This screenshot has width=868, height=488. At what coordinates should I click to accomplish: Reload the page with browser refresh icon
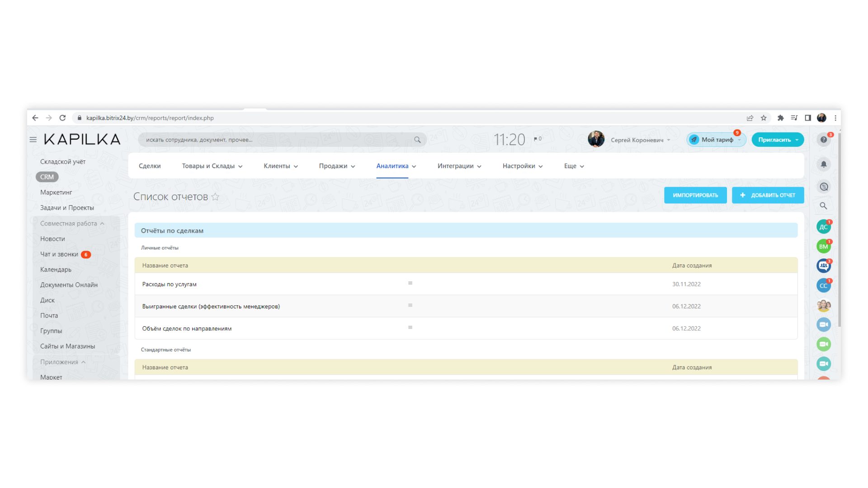click(x=62, y=118)
